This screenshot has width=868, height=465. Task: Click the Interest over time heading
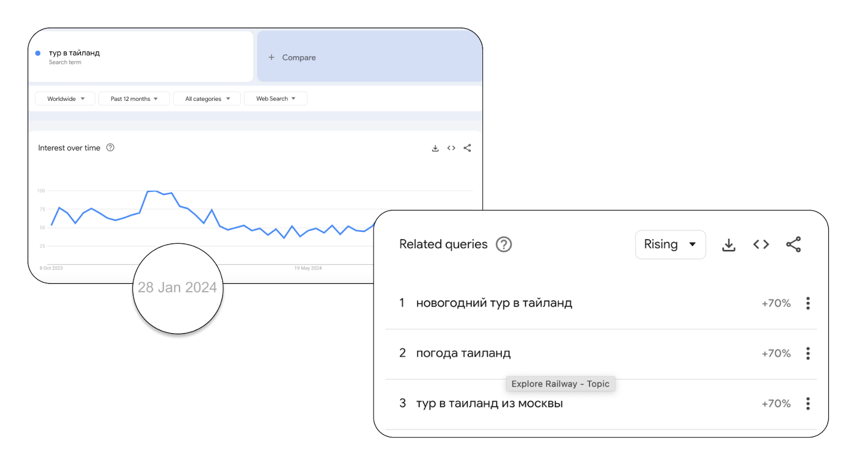point(69,148)
